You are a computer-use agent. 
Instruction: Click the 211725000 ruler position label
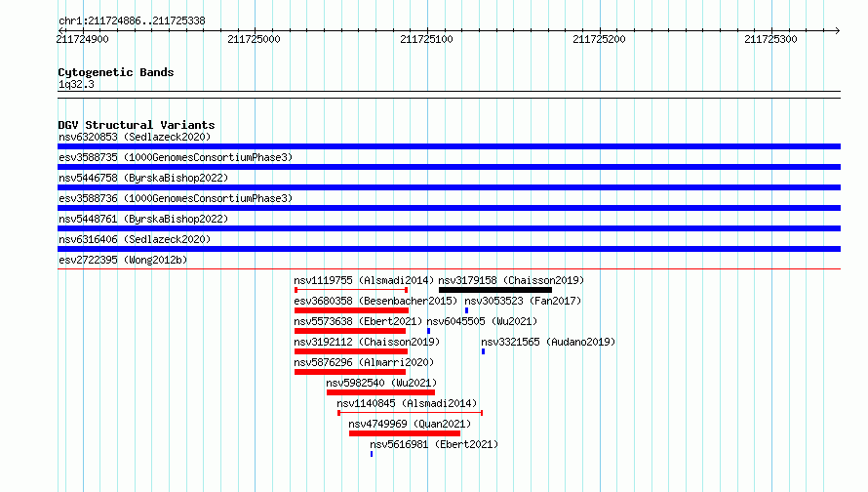coord(255,39)
